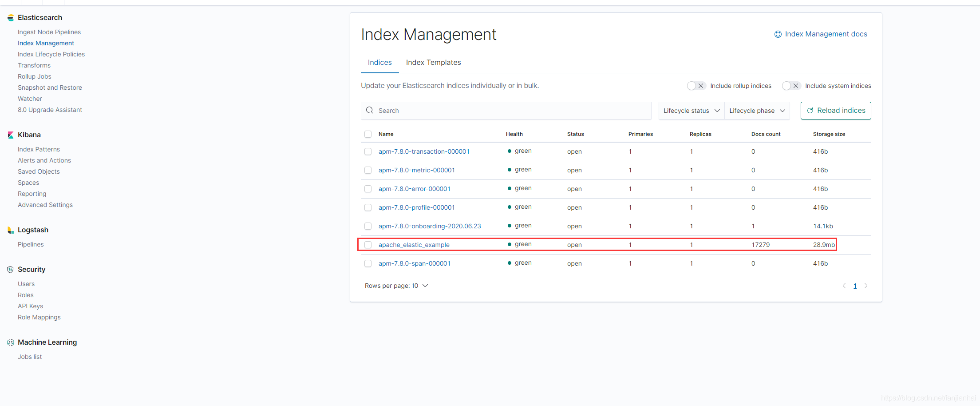Sort table by the Status column header
The image size is (980, 406).
point(576,134)
